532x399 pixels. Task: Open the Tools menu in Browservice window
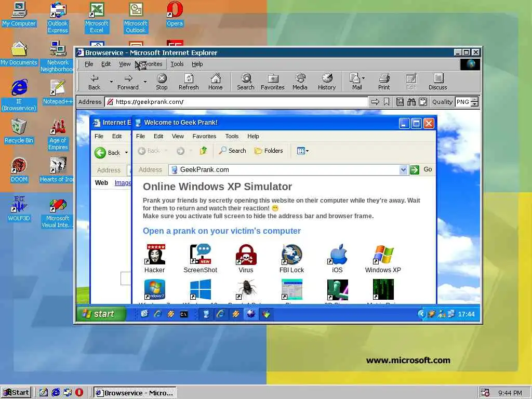tap(177, 64)
